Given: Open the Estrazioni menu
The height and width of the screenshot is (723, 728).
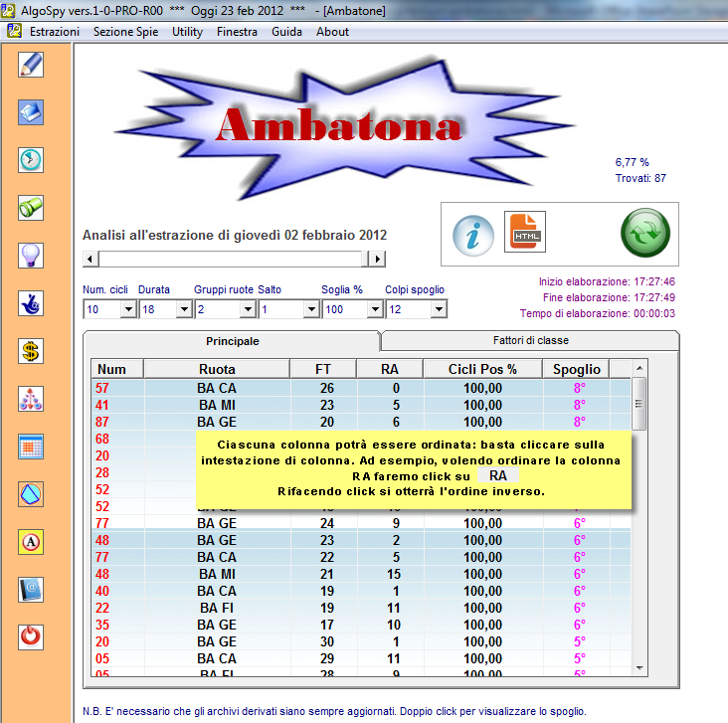Looking at the screenshot, I should pos(55,32).
